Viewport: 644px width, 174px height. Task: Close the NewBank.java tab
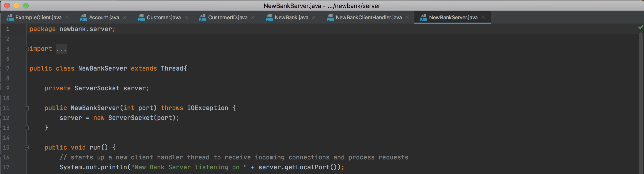click(314, 17)
